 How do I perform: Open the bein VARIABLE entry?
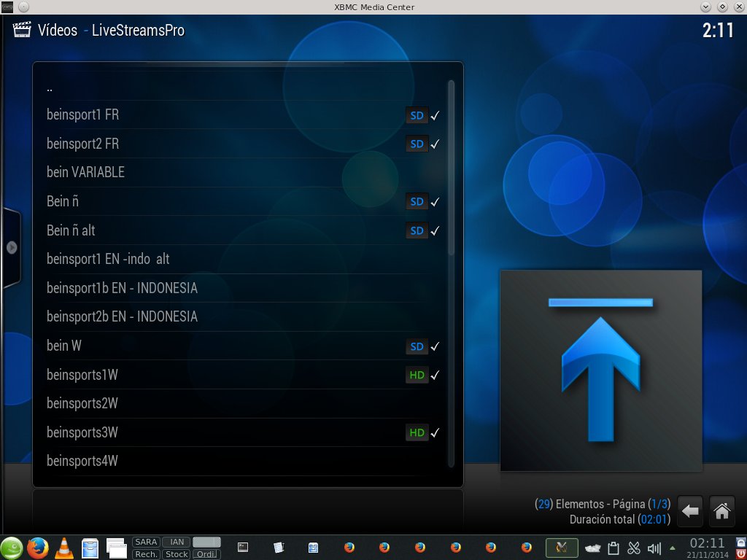click(85, 173)
